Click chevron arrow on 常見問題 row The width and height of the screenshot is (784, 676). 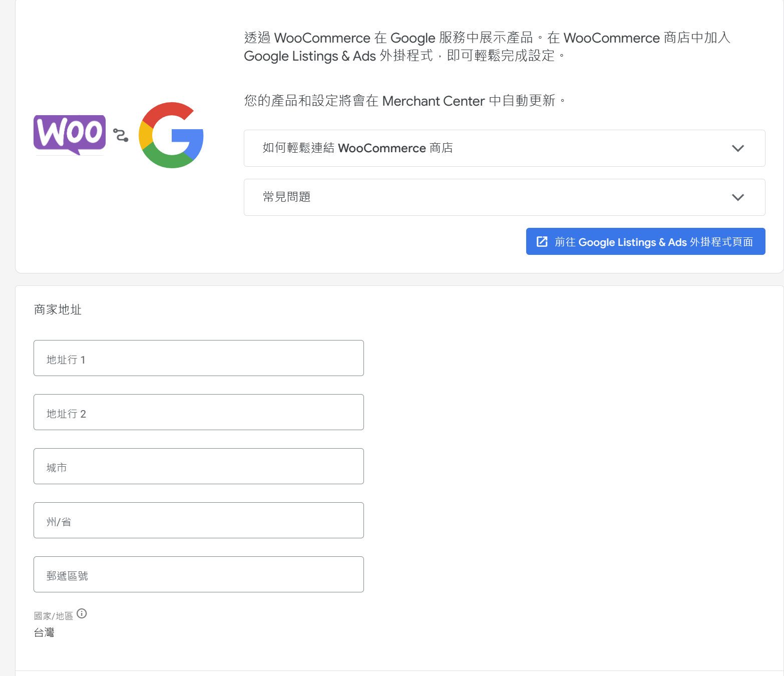(738, 197)
